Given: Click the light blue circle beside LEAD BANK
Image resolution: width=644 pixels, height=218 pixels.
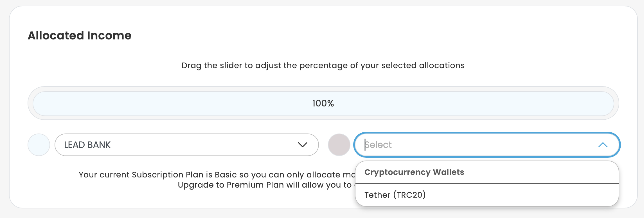Looking at the screenshot, I should [x=39, y=145].
